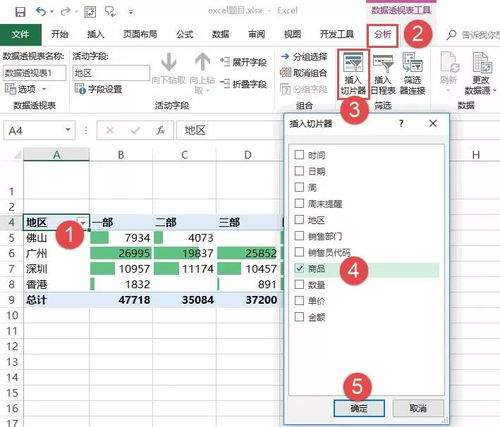Screen dimensions: 500x427
Task: Switch to the 插入 ribbon tab
Action: click(96, 34)
